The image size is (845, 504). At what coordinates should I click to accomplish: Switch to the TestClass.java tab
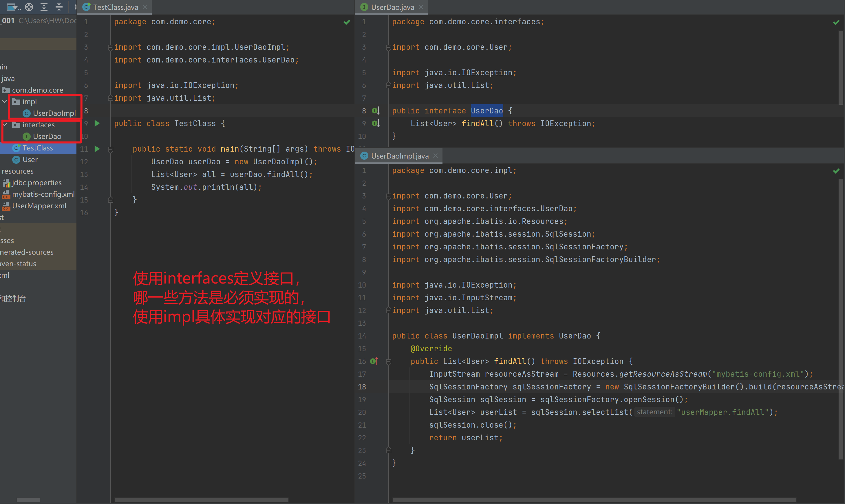115,7
